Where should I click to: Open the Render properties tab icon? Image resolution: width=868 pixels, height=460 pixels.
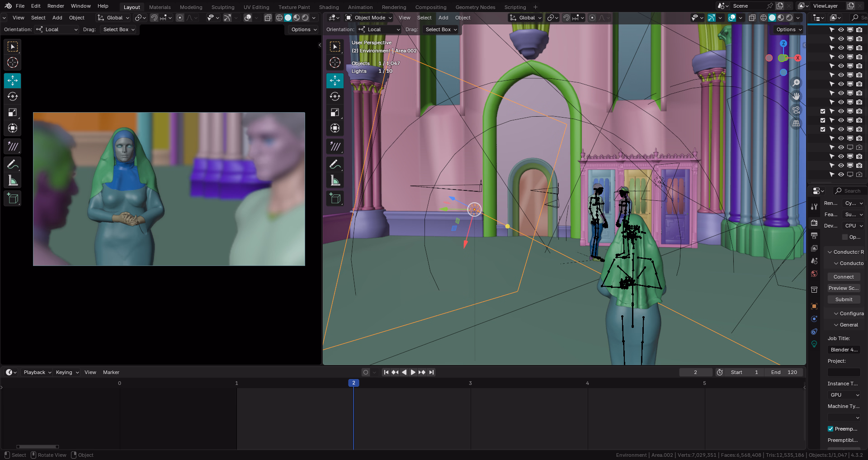coord(814,223)
